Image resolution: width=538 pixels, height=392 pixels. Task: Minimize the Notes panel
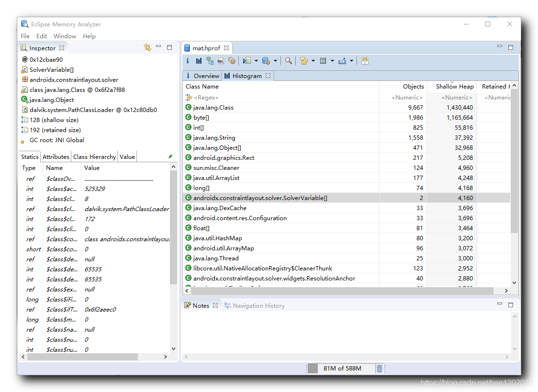[x=500, y=304]
